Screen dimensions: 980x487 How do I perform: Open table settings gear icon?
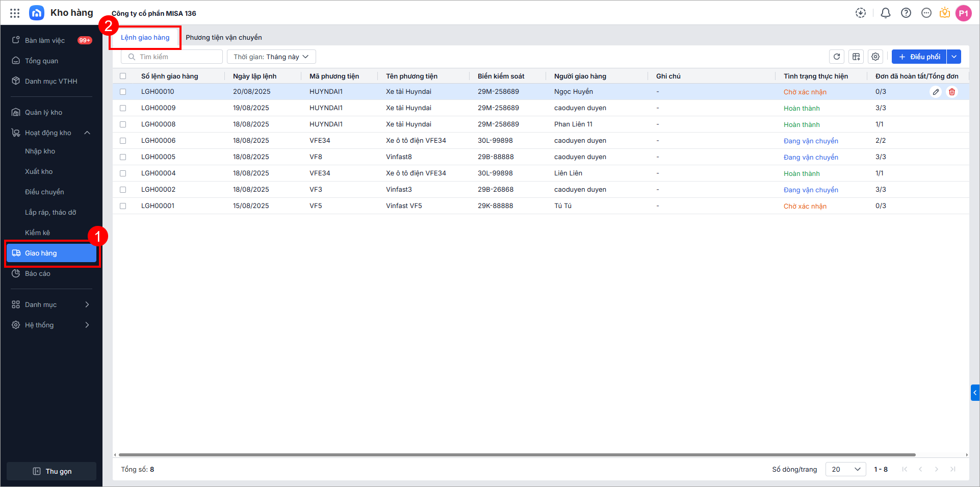coord(875,57)
